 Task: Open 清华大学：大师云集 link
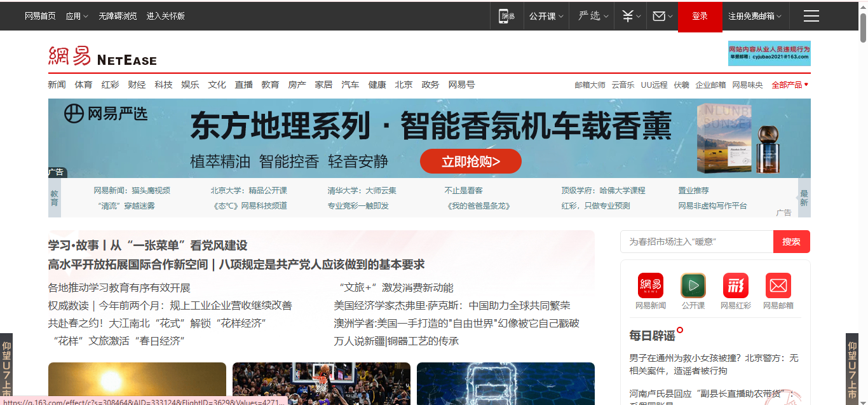362,190
